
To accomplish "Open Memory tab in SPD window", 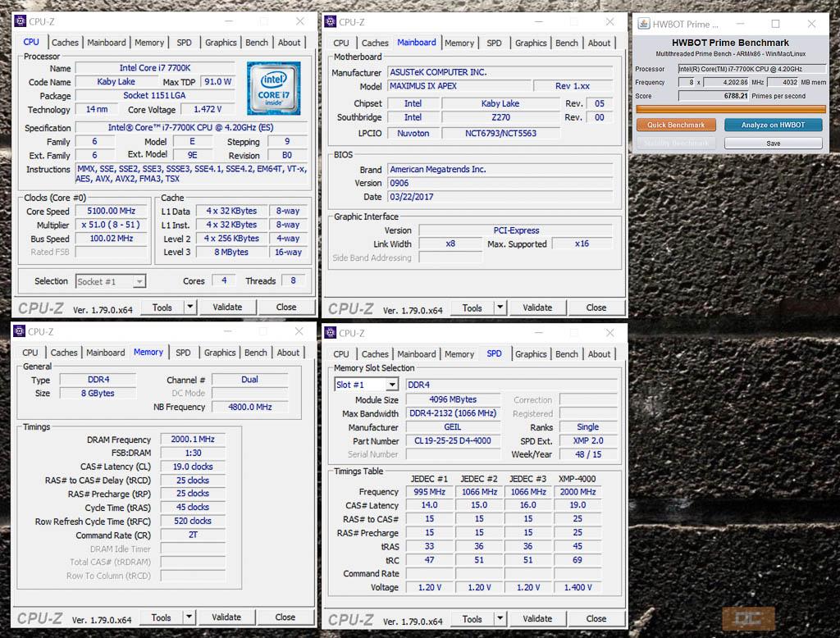I will click(x=459, y=354).
